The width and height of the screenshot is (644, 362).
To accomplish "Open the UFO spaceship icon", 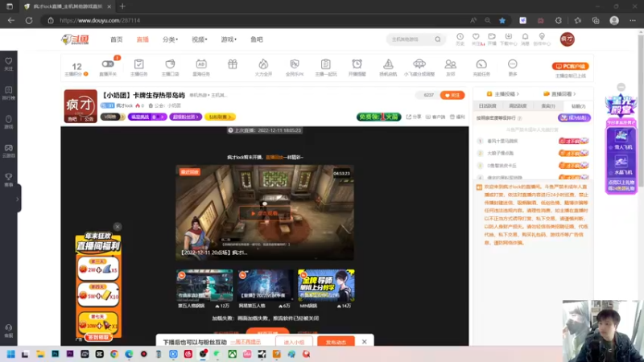I will (419, 64).
